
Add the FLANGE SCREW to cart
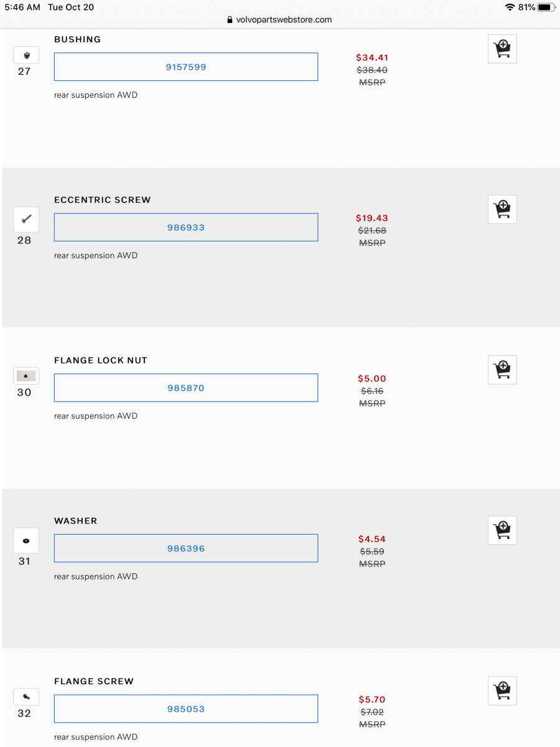(x=502, y=690)
